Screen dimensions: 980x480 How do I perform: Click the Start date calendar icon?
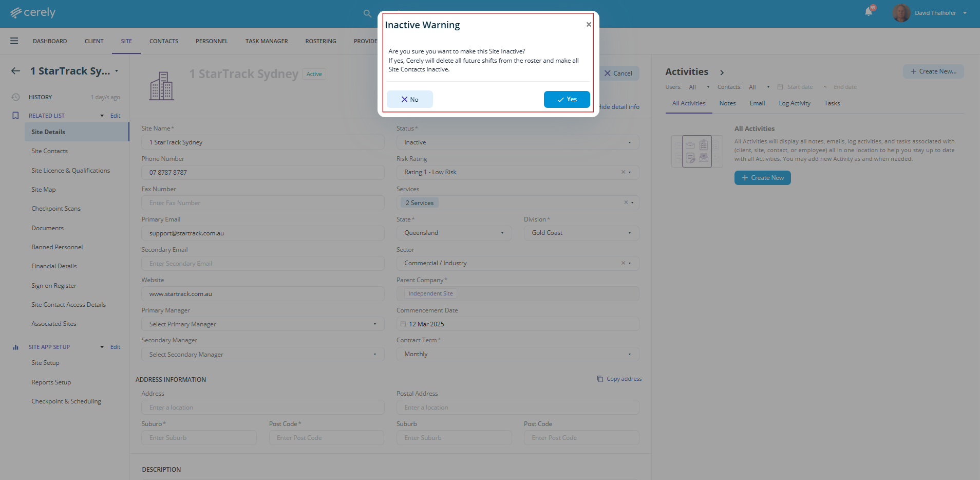[780, 87]
